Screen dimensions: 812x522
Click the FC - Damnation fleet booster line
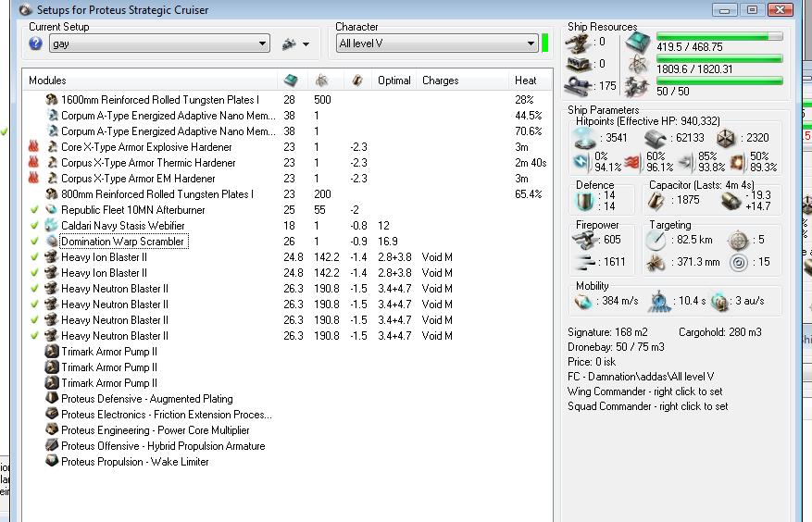click(x=641, y=377)
